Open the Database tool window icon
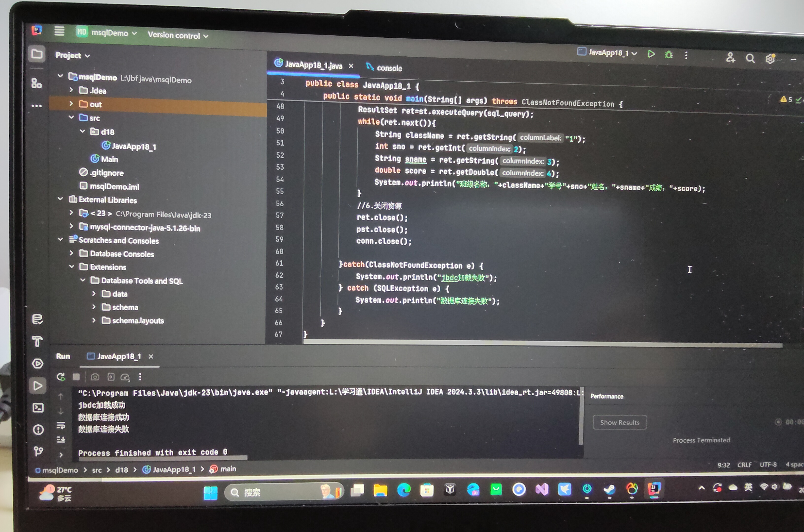The height and width of the screenshot is (532, 804). point(37,319)
